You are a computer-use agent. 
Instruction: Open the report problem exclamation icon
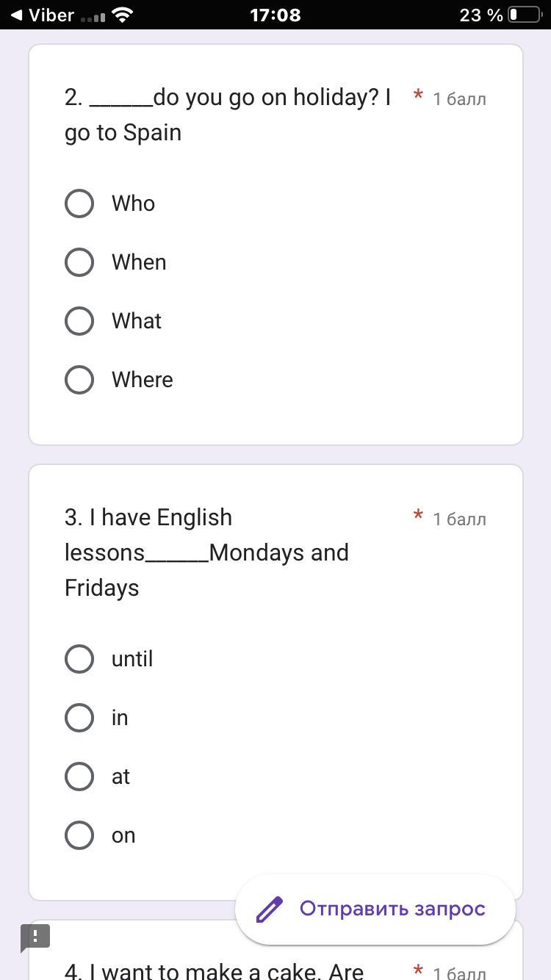click(35, 937)
